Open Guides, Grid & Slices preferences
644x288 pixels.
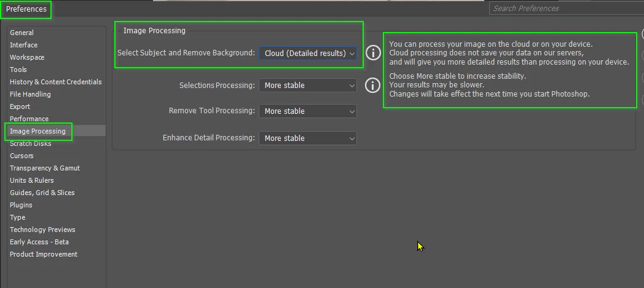coord(42,193)
